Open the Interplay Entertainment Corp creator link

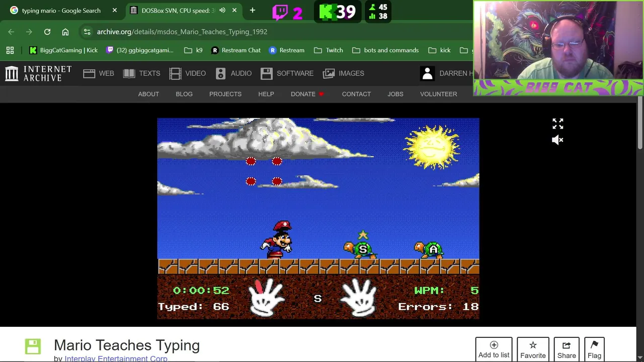click(116, 358)
